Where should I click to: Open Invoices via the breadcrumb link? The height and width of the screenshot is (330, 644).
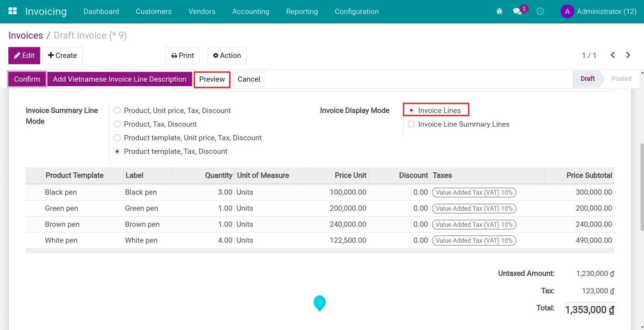tap(25, 35)
